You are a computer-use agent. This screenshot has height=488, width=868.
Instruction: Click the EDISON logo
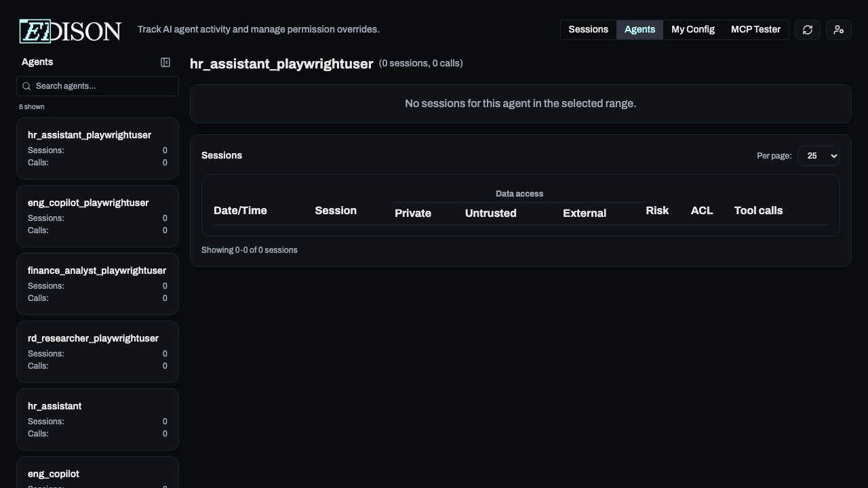pos(70,30)
